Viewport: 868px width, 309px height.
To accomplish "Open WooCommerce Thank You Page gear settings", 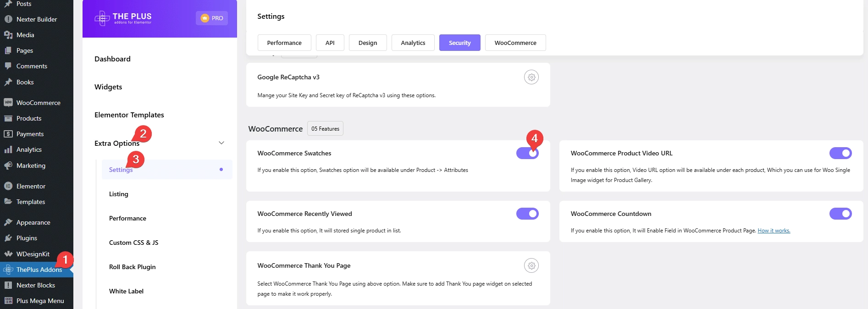I will [x=531, y=265].
